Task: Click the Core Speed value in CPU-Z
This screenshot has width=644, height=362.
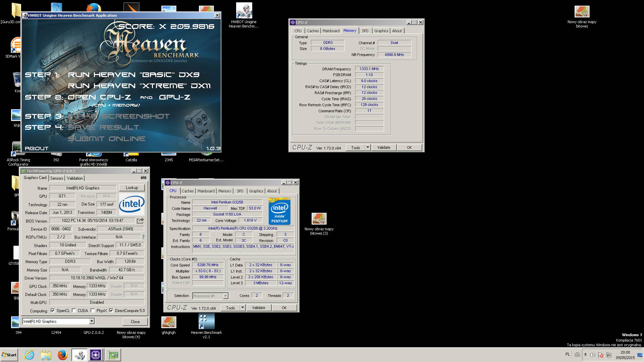Action: point(208,265)
